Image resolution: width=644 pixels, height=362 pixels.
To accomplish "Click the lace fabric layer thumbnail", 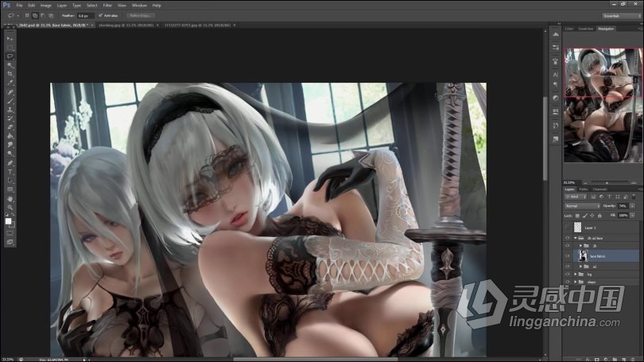I will 583,256.
